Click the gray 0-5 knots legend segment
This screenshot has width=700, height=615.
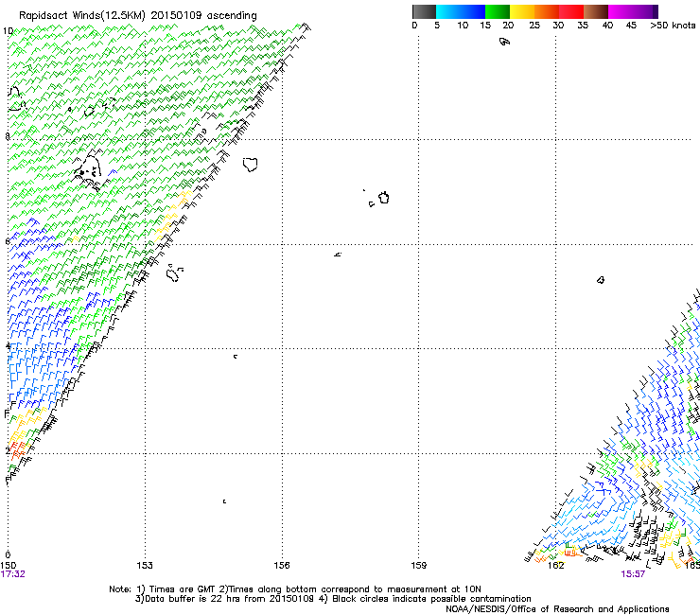coord(424,11)
